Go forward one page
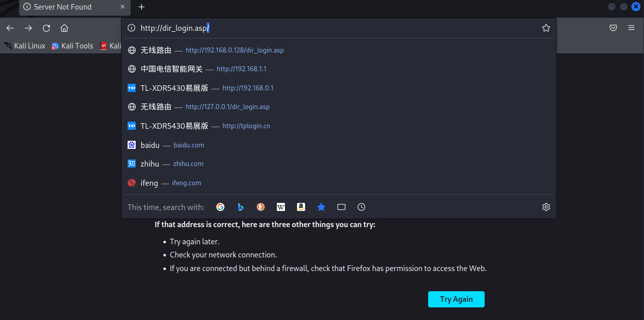644x320 pixels. pyautogui.click(x=28, y=28)
